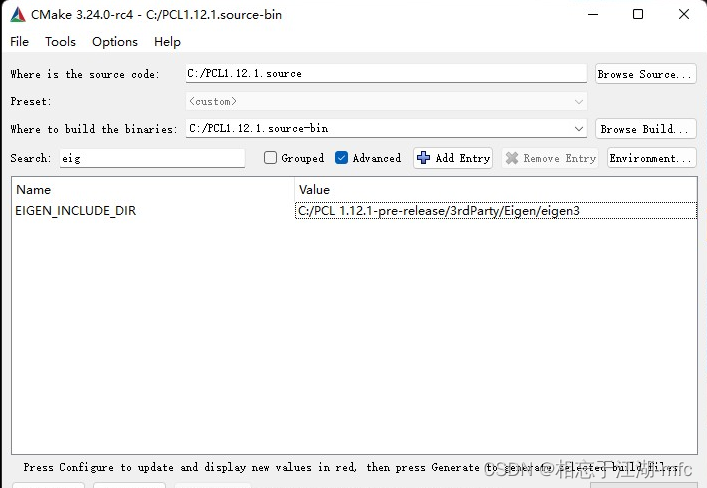707x488 pixels.
Task: Open the Environment dialog button
Action: click(x=651, y=158)
